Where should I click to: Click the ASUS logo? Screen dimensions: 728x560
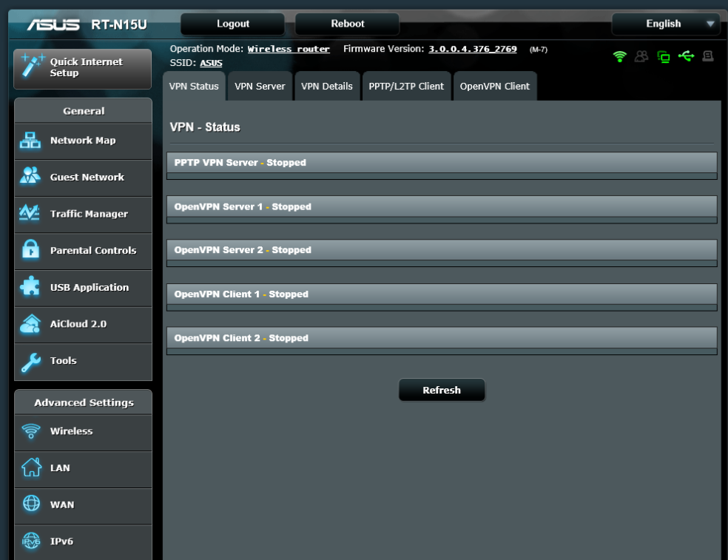click(x=53, y=24)
